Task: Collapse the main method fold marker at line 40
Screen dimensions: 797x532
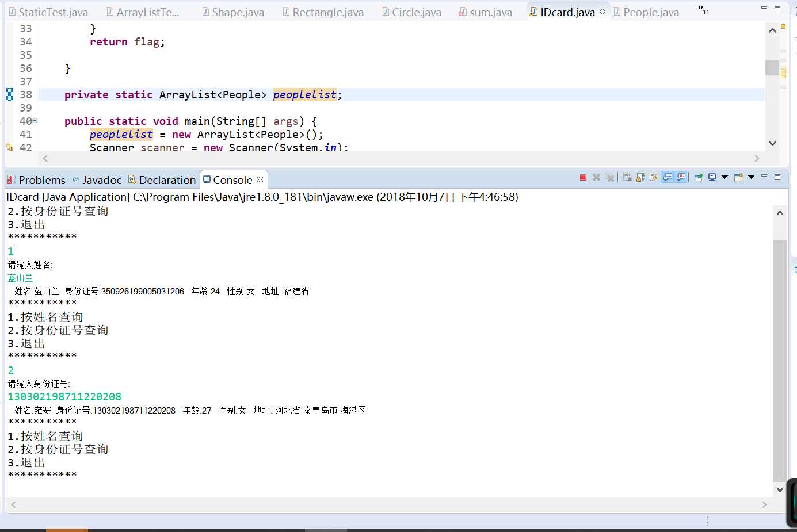Action: coord(35,121)
